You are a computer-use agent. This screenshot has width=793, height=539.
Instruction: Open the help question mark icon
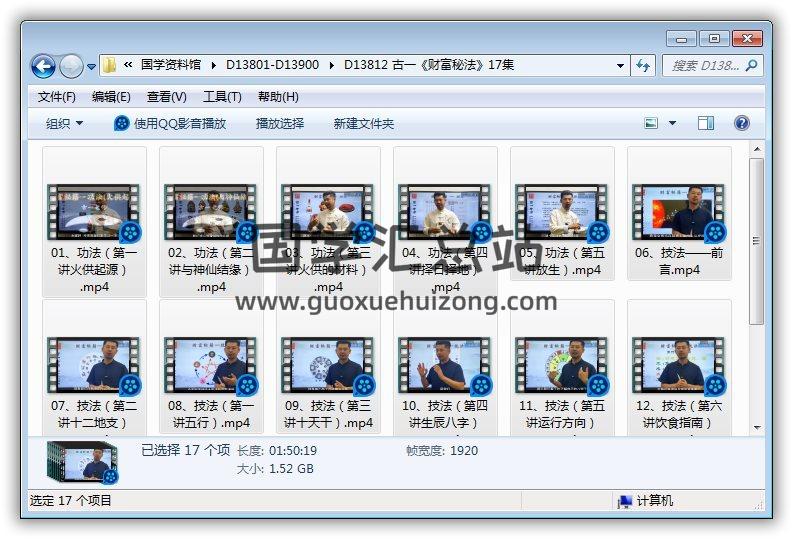pos(742,123)
